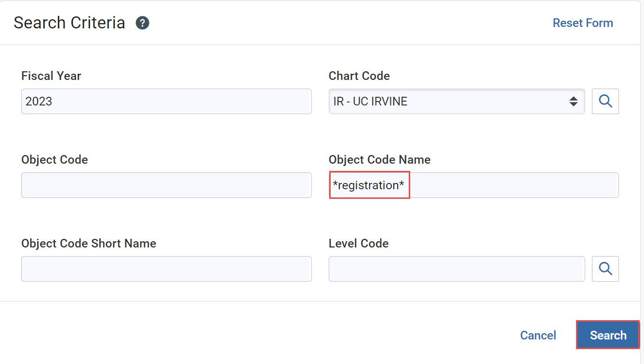Click Reset Form link
Viewport: 644px width, 364px height.
tap(583, 23)
